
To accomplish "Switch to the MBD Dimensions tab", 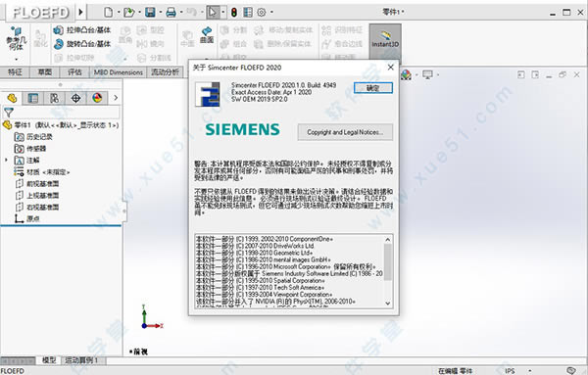I will coord(119,71).
